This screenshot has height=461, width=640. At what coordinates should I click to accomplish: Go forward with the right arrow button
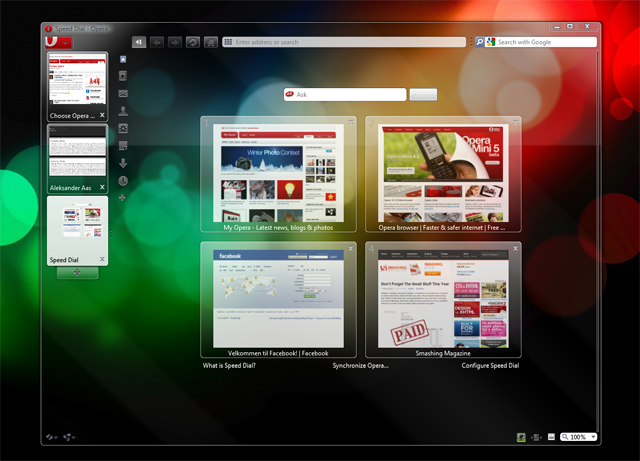[175, 42]
